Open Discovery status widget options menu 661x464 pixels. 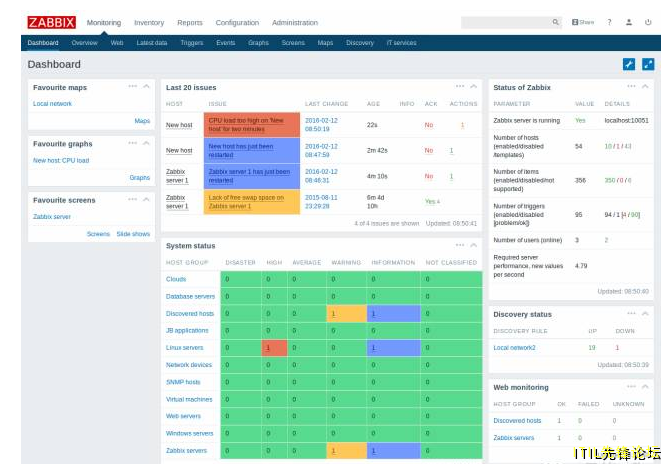[631, 314]
